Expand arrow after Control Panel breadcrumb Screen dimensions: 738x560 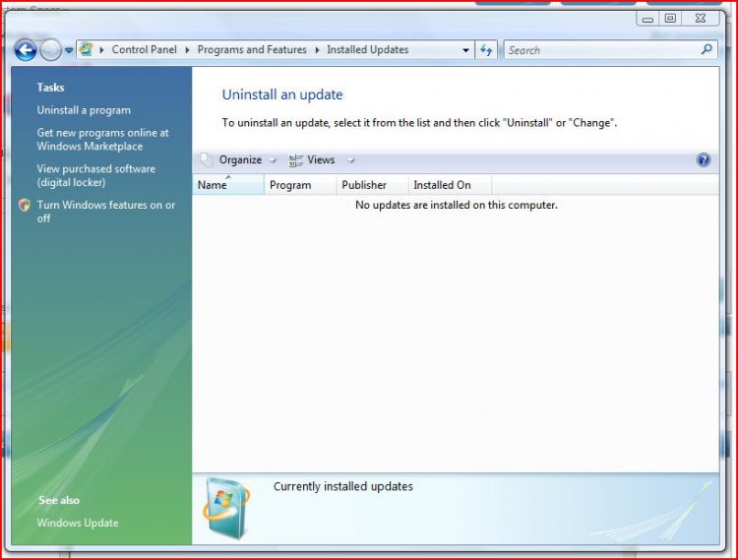coord(187,50)
